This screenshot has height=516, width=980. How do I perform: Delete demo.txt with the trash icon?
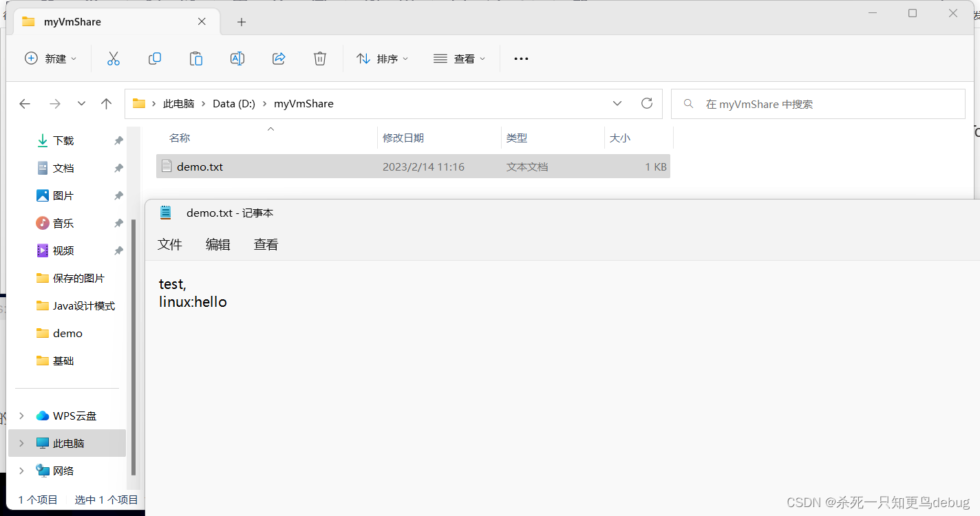pyautogui.click(x=319, y=58)
